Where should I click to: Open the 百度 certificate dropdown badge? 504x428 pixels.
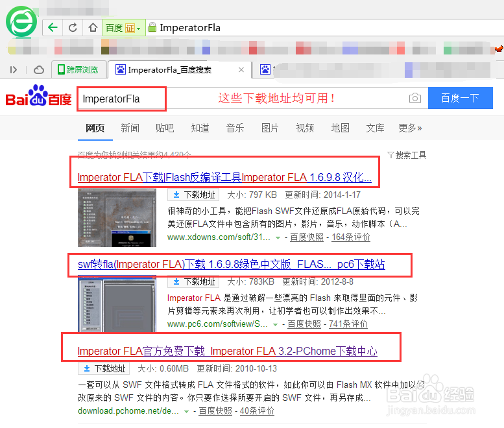124,28
